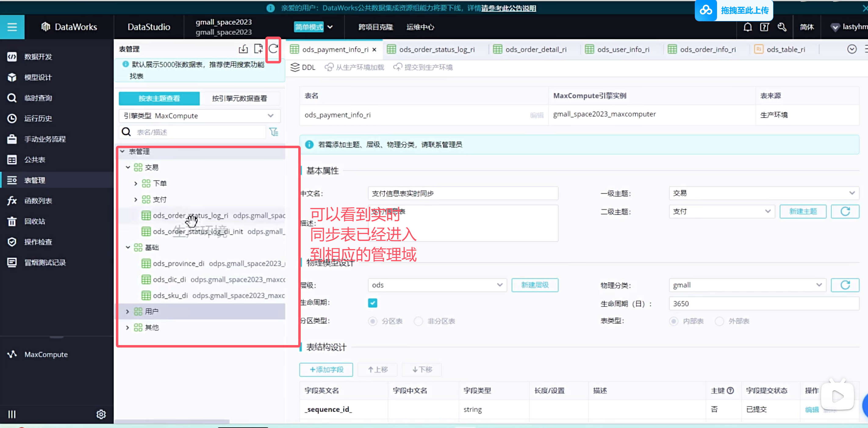868x428 pixels.
Task: Open the settings gear in bottom sidebar
Action: [x=101, y=414]
